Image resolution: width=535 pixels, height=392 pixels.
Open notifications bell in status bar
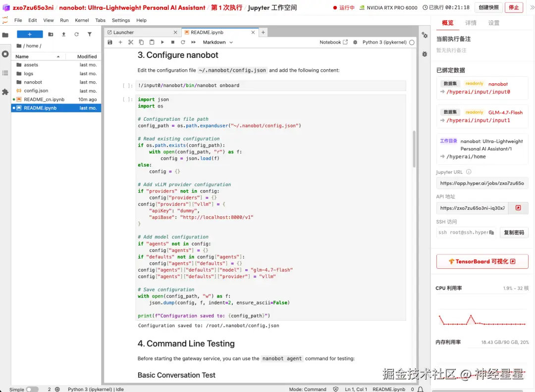coord(421,389)
